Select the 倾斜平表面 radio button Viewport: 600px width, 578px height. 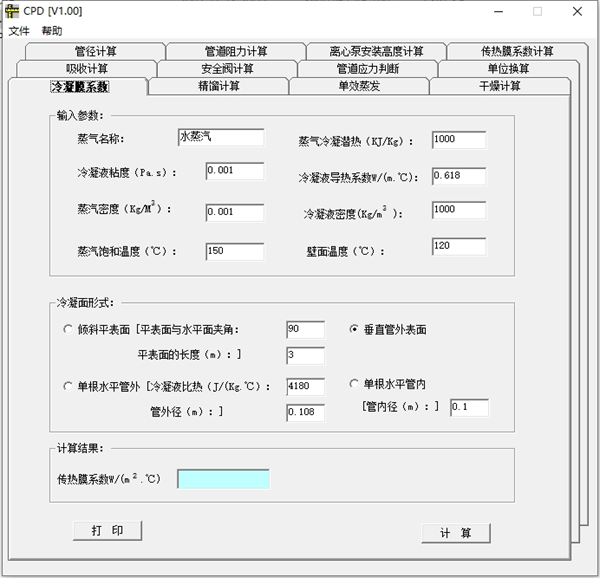click(68, 329)
